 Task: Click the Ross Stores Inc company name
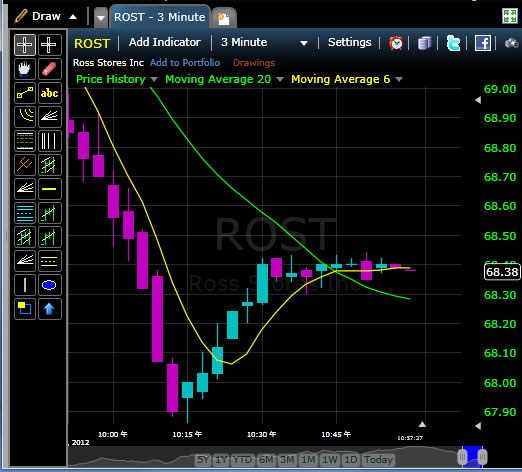(x=108, y=63)
